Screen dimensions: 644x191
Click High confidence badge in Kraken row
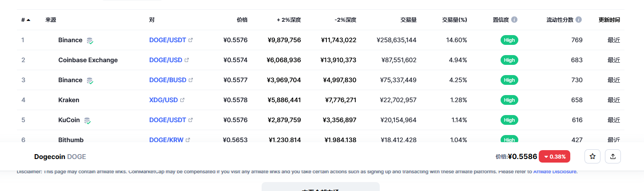point(509,100)
